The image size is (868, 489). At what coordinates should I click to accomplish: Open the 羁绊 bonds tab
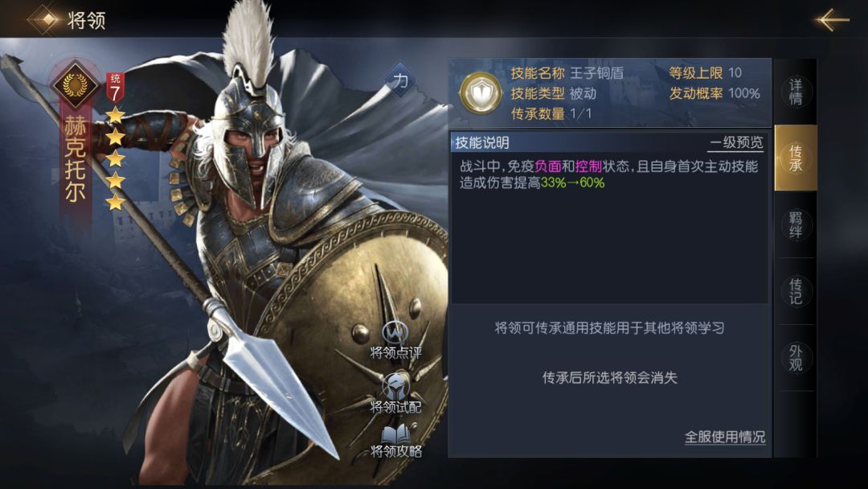(796, 224)
